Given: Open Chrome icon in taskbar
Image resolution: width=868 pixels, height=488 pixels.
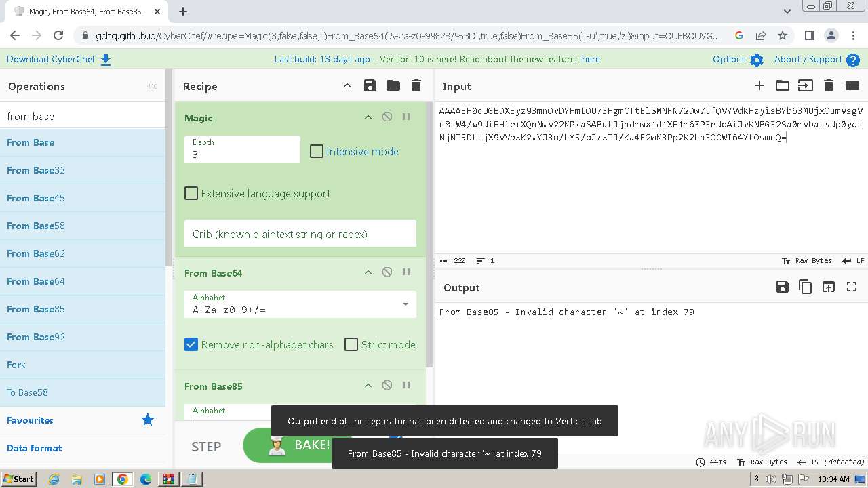Looking at the screenshot, I should click(123, 479).
